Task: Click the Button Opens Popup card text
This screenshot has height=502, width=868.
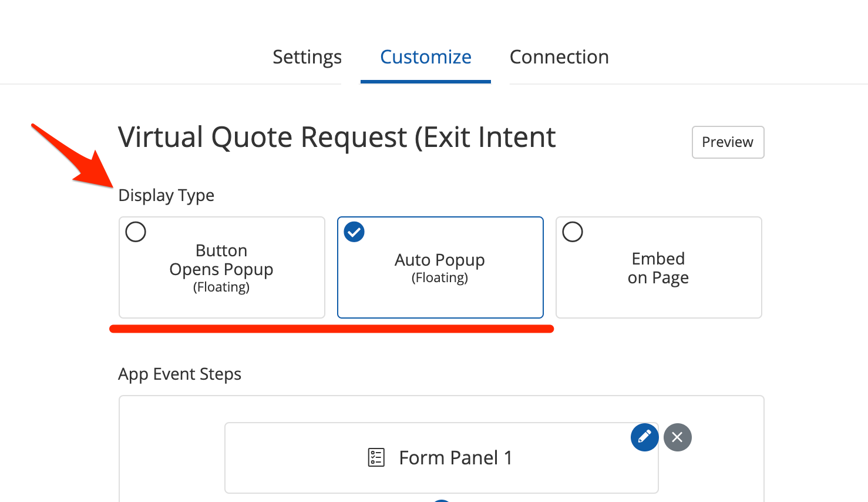Action: pyautogui.click(x=221, y=260)
